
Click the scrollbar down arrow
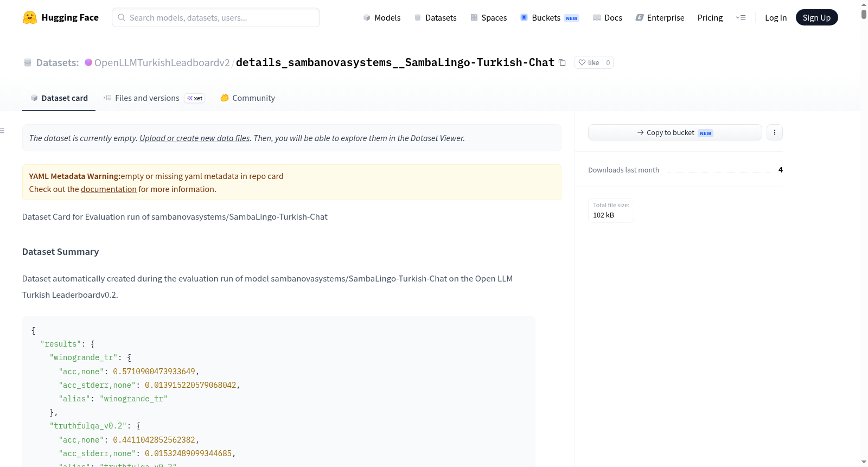(864, 462)
